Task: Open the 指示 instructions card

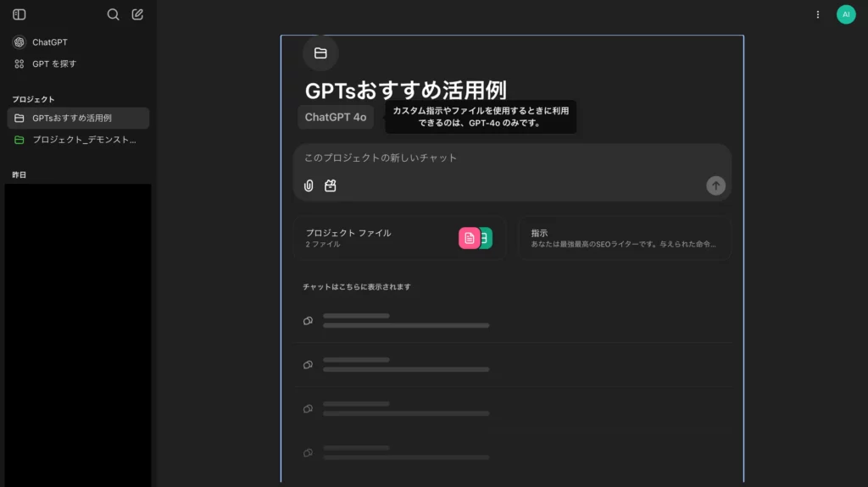Action: click(x=624, y=238)
